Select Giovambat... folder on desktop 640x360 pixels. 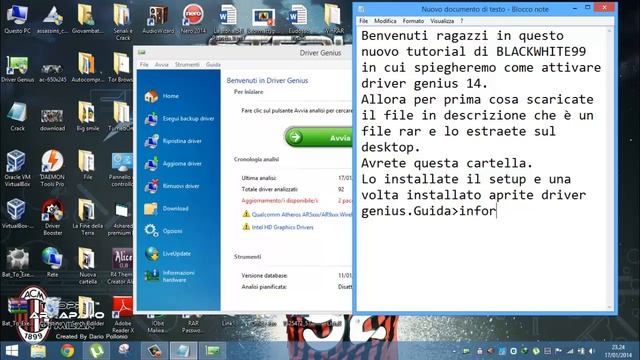pos(87,19)
